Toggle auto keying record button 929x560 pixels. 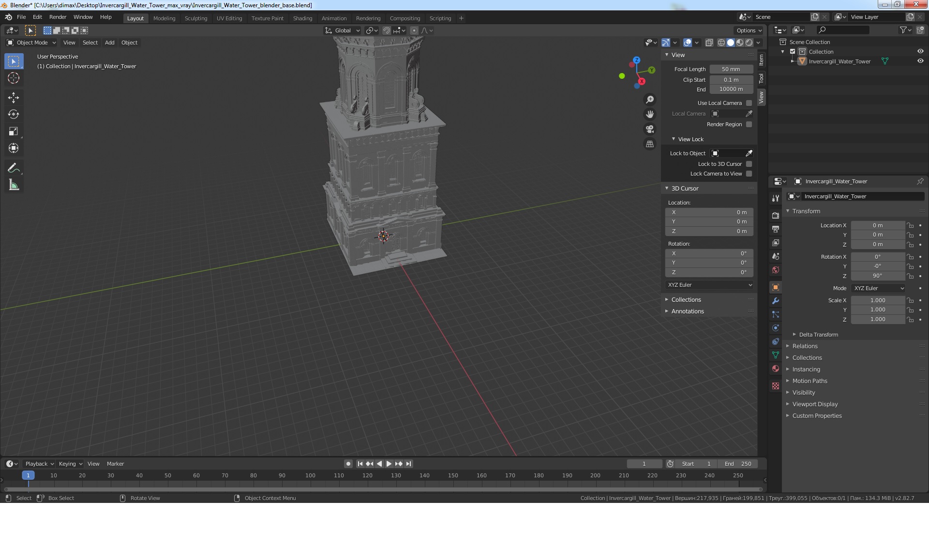point(348,464)
